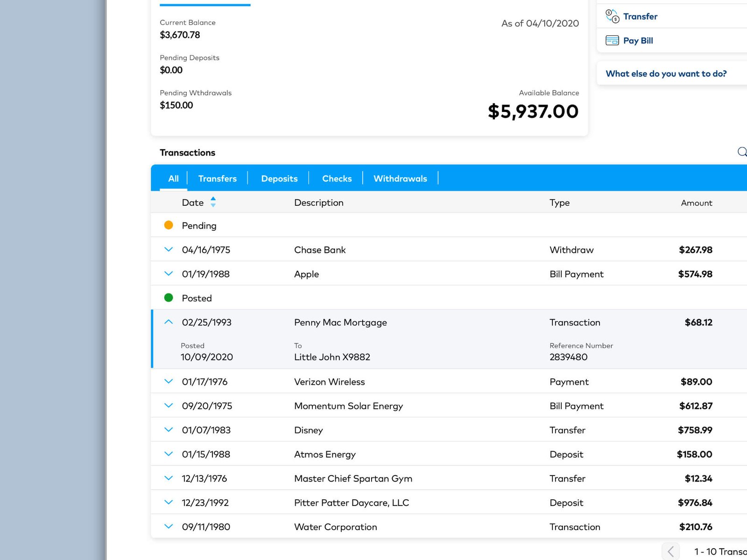The height and width of the screenshot is (560, 747).
Task: Open "What else do you want to do?"
Action: (666, 74)
